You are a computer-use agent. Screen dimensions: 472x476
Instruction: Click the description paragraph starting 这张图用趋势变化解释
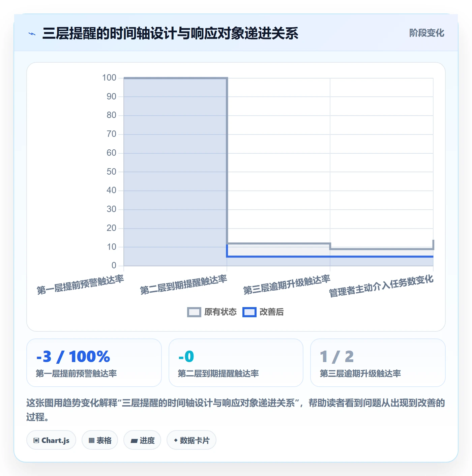[x=236, y=410]
